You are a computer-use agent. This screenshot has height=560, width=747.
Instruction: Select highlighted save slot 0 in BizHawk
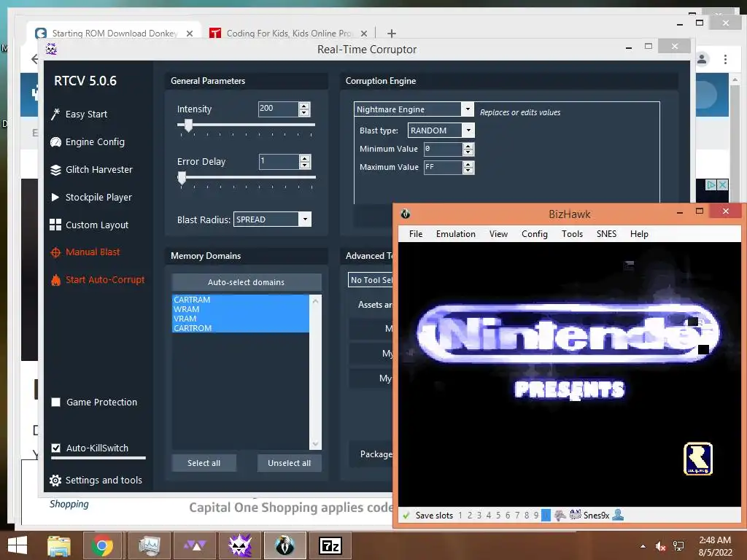click(x=546, y=516)
